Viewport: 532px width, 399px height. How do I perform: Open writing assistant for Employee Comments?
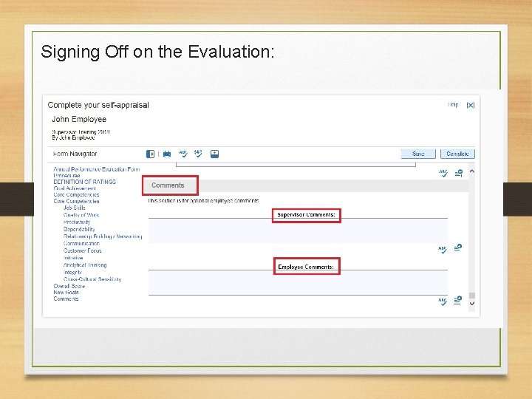tap(457, 300)
